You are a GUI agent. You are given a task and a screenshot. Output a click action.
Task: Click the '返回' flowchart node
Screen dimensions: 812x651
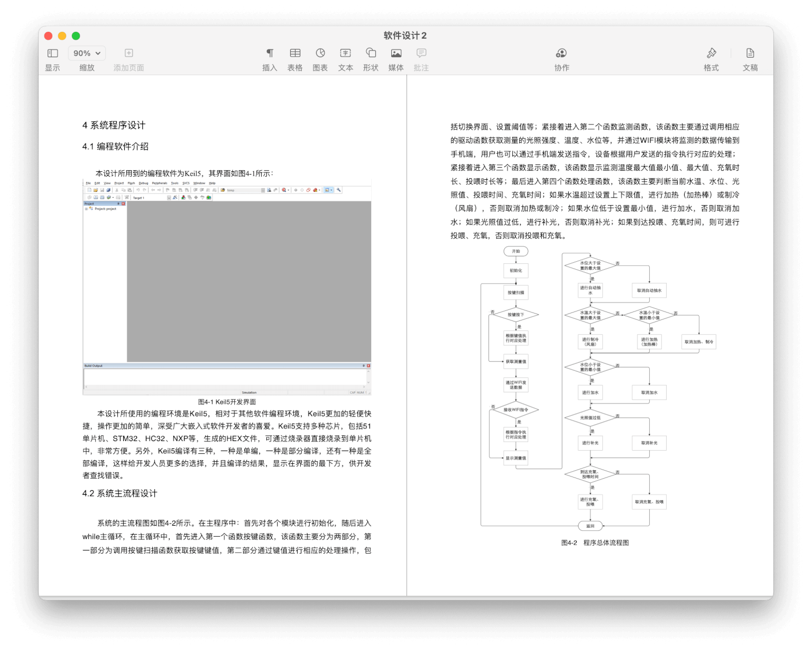tap(590, 526)
